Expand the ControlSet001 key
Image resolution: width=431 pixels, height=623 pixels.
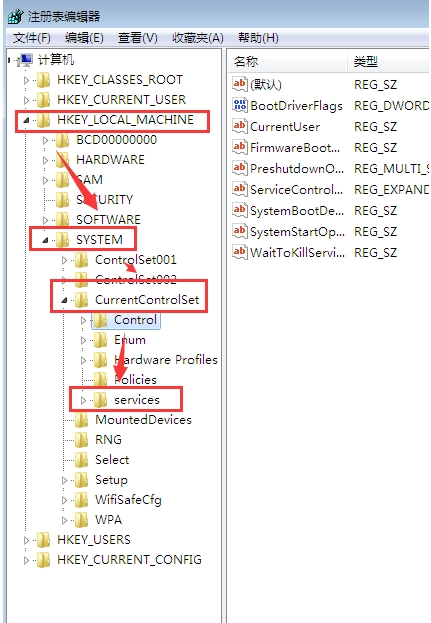[64, 260]
